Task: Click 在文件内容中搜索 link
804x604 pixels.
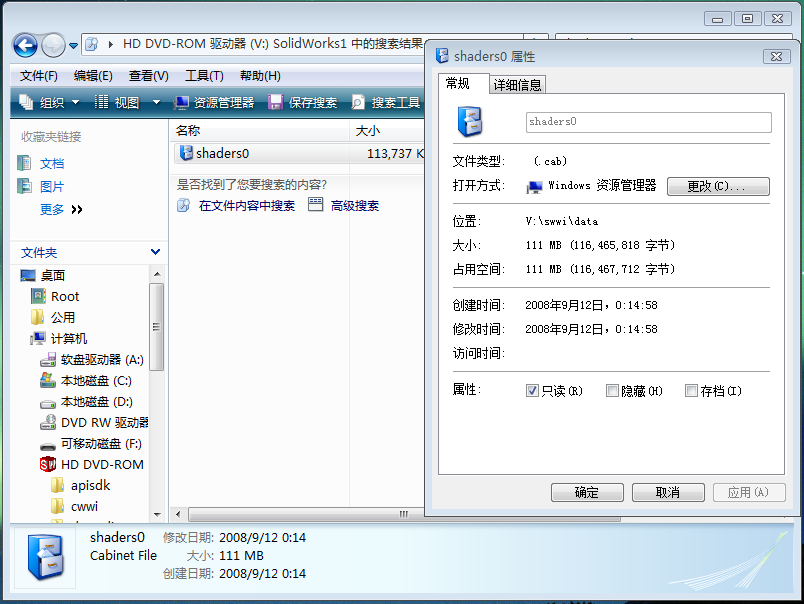Action: pos(247,206)
